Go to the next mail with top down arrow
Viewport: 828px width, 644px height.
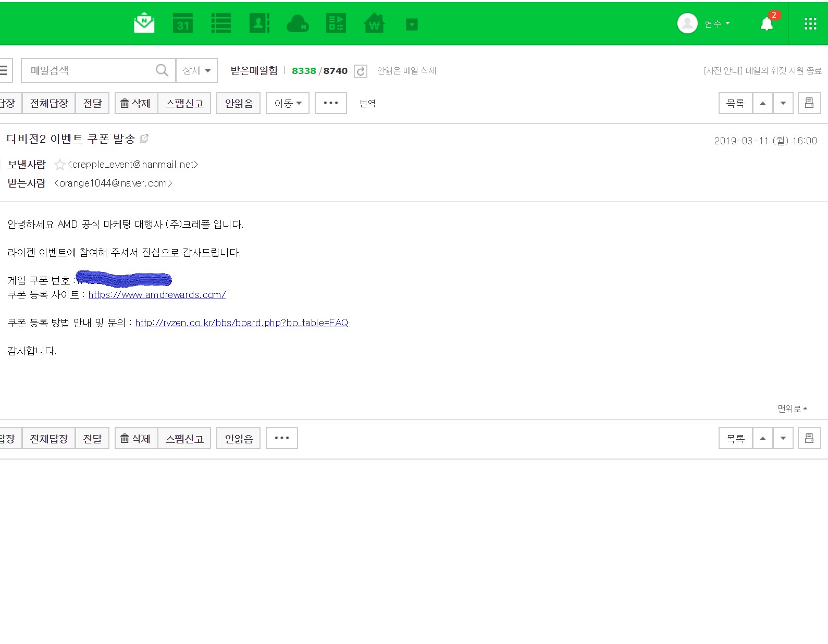(783, 103)
